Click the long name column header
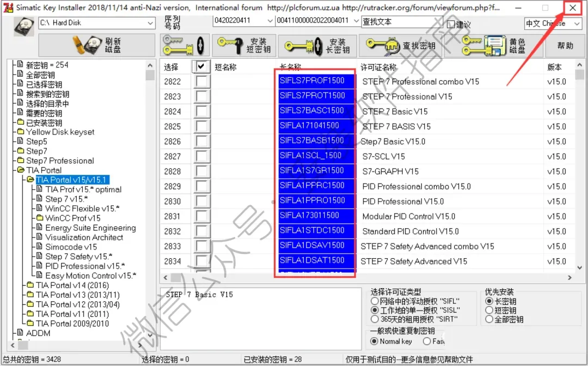Viewport: 588px width, 366px height. click(x=290, y=67)
